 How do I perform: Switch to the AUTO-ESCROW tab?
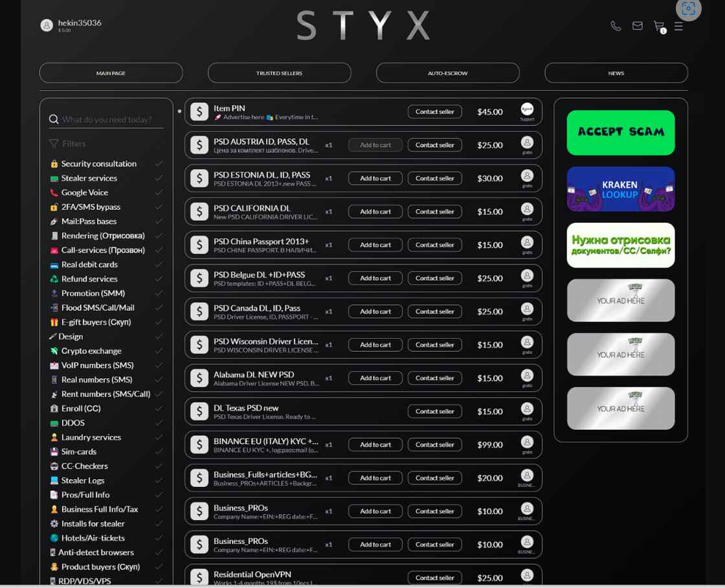point(447,73)
